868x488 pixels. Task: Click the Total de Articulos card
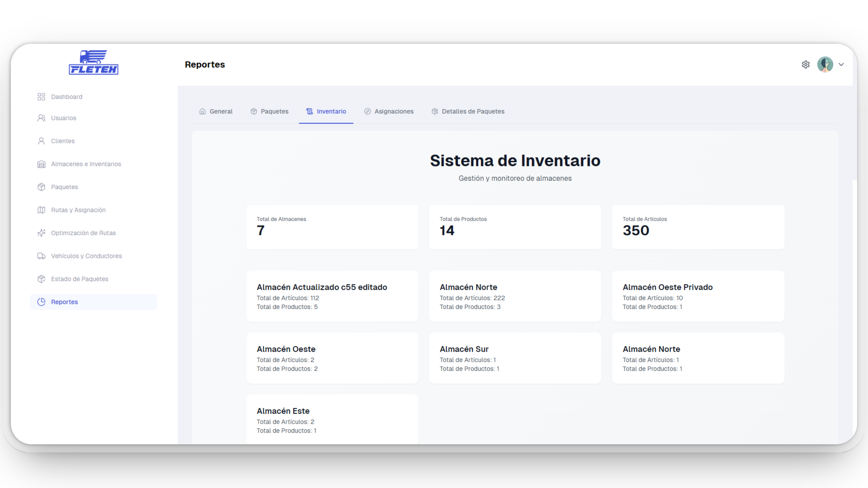tap(698, 227)
